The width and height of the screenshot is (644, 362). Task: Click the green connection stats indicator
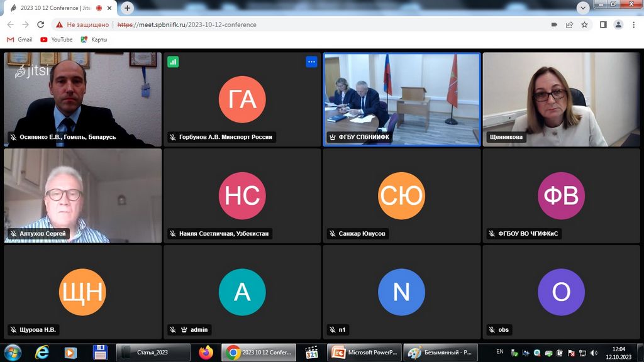point(173,62)
